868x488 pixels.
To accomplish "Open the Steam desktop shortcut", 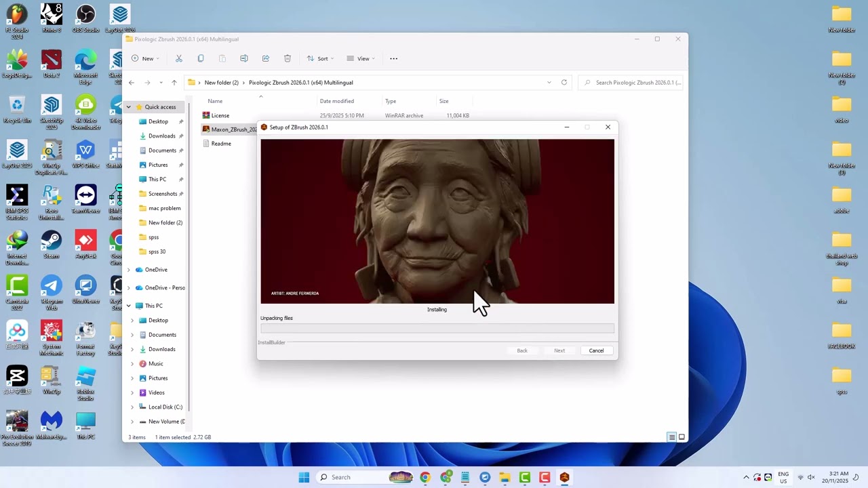I will pyautogui.click(x=52, y=245).
